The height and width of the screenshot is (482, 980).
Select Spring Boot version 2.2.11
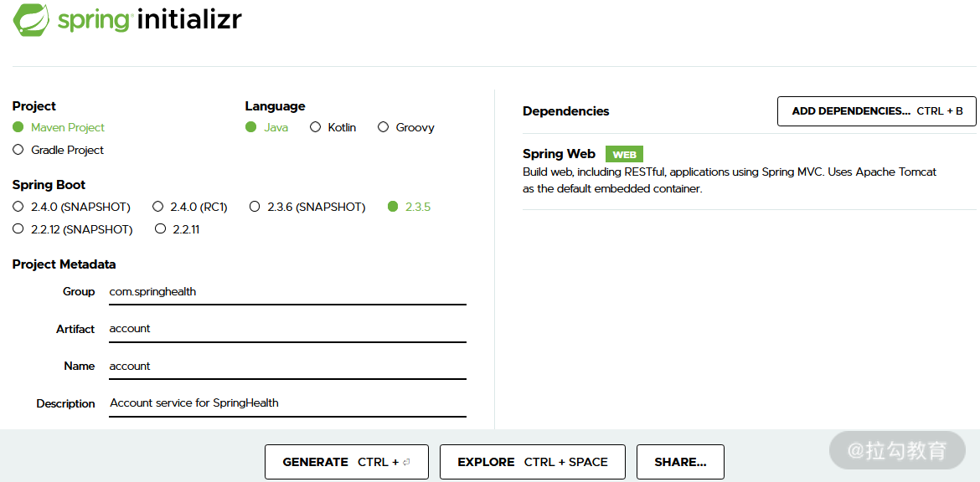tap(161, 229)
